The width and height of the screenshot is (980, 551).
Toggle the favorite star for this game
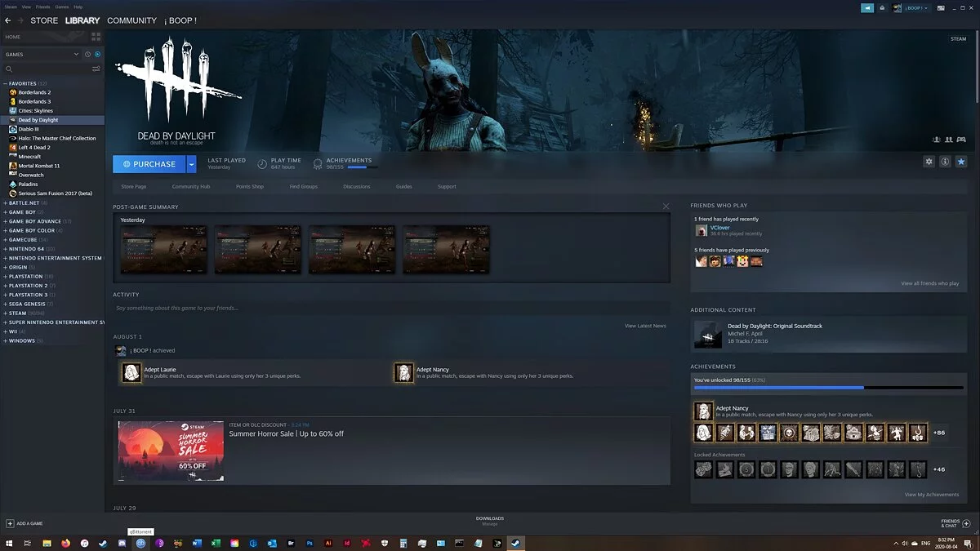click(x=961, y=162)
